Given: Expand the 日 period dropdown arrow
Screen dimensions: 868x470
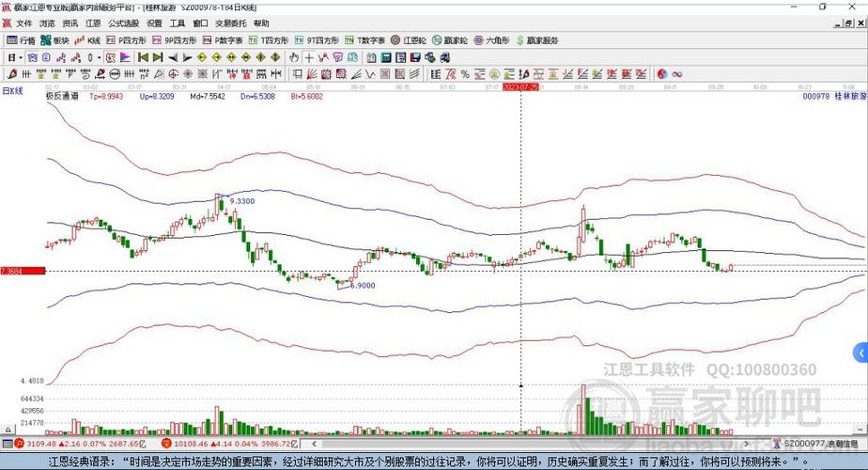Looking at the screenshot, I should tap(21, 57).
